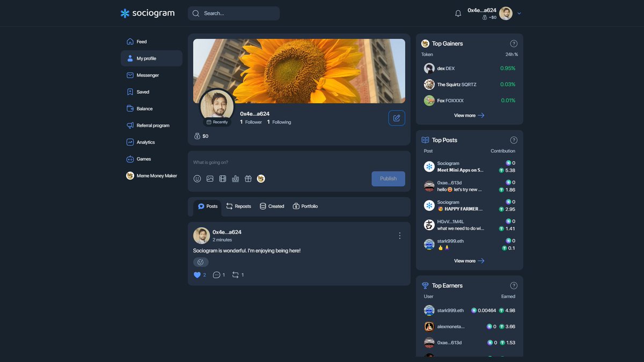644x362 pixels.
Task: Click the Top Earners trophy icon
Action: pyautogui.click(x=425, y=286)
